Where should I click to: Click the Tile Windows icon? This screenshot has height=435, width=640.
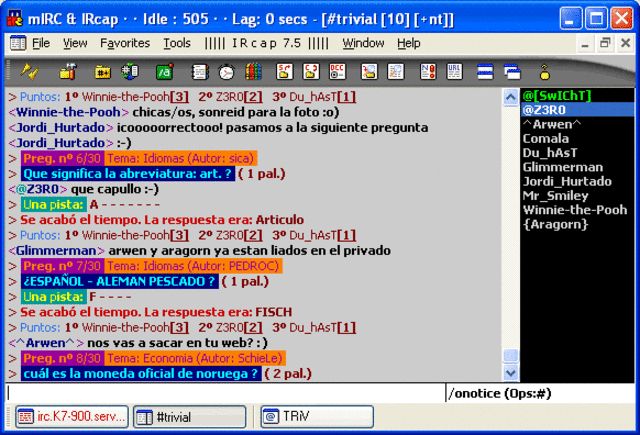[485, 72]
